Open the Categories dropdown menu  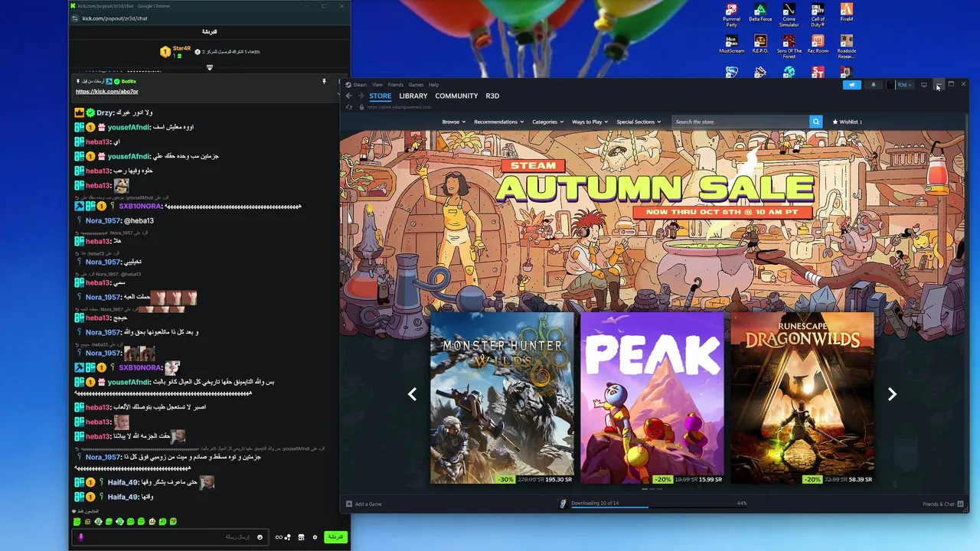[x=547, y=122]
